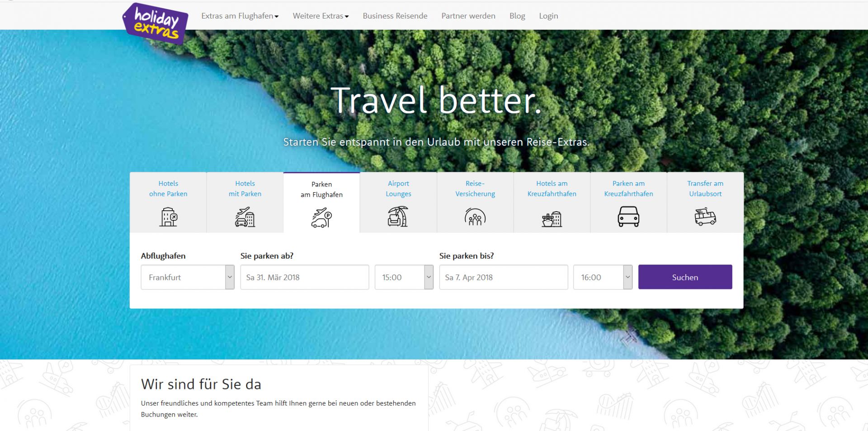Click the Reise-Versicherung family icon
Image resolution: width=868 pixels, height=431 pixels.
click(x=475, y=217)
